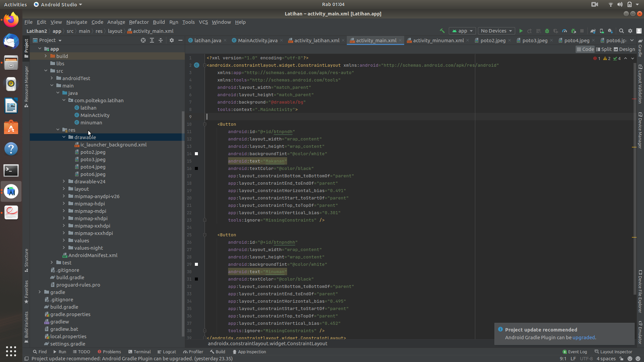Expand the mipmap-hdpi folder

(64, 203)
